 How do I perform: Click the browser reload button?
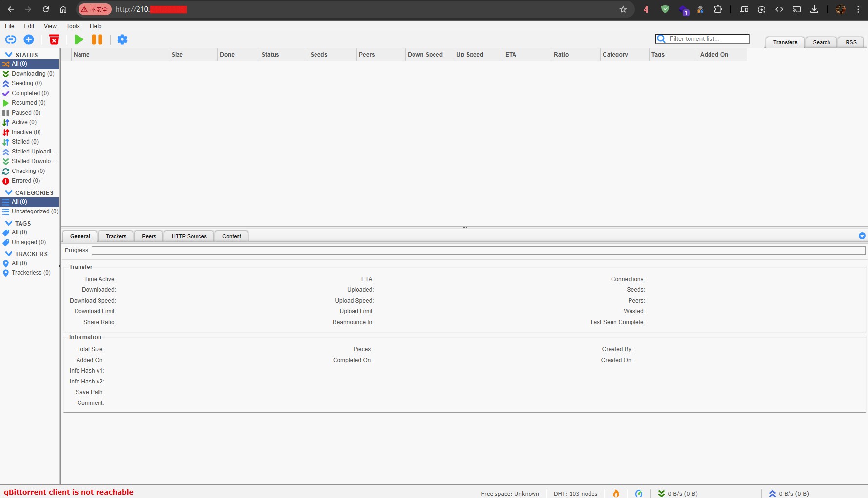[46, 9]
